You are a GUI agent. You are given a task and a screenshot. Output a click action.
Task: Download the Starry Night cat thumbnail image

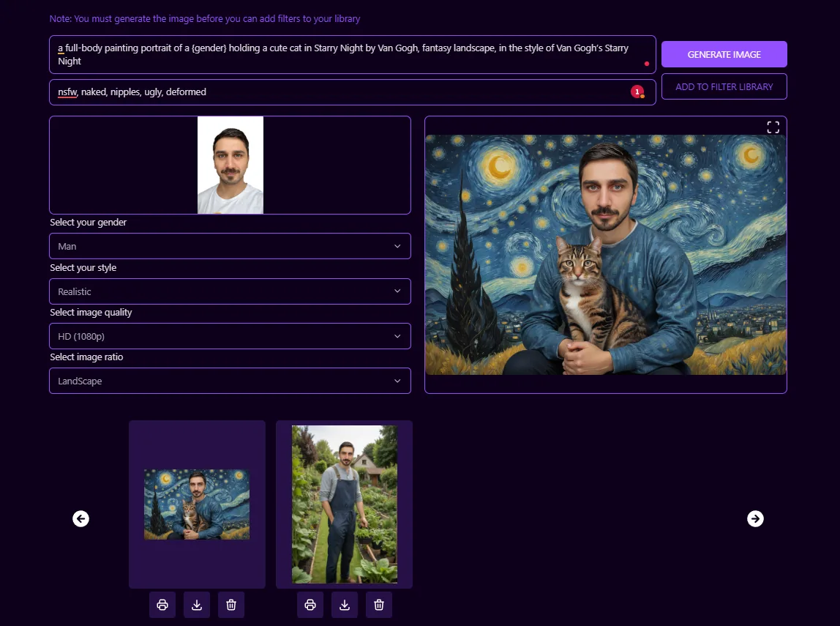click(197, 605)
